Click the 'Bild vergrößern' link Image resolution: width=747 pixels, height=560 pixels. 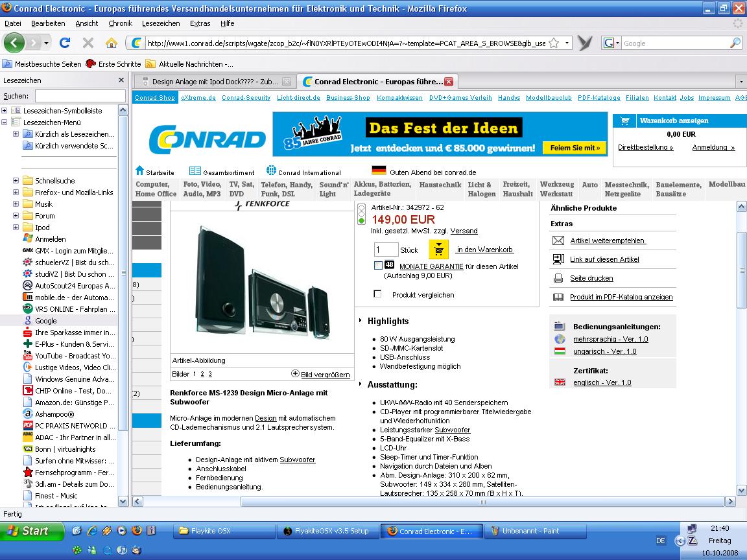click(326, 374)
